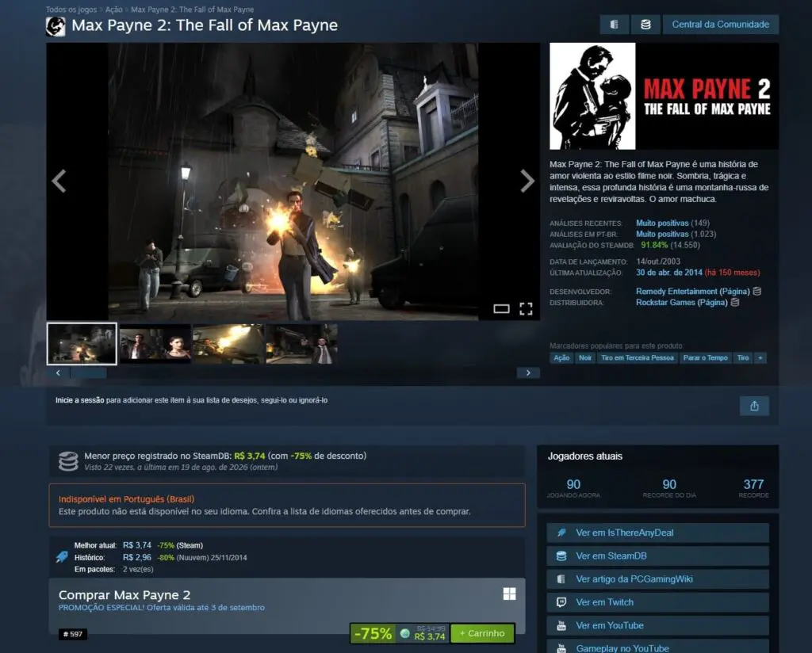Click '90' recorde do dia count
812x653 pixels.
[669, 484]
